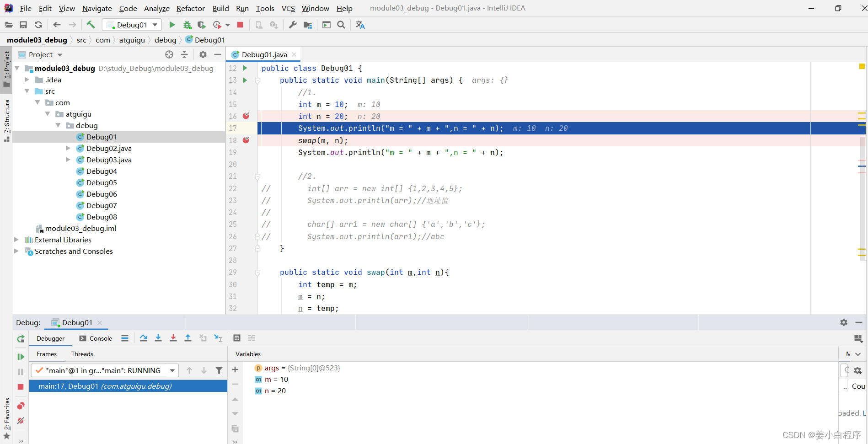Select module03_debug.iml file
Screen dimensions: 868x444
click(80, 228)
